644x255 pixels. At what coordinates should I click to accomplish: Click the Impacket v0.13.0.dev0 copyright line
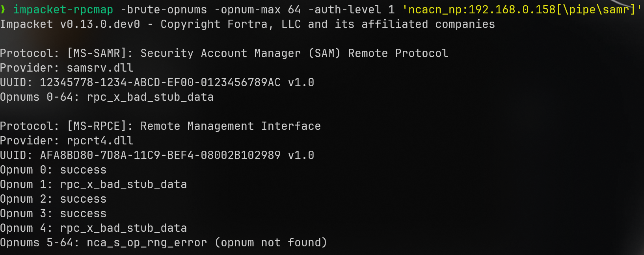click(x=247, y=24)
